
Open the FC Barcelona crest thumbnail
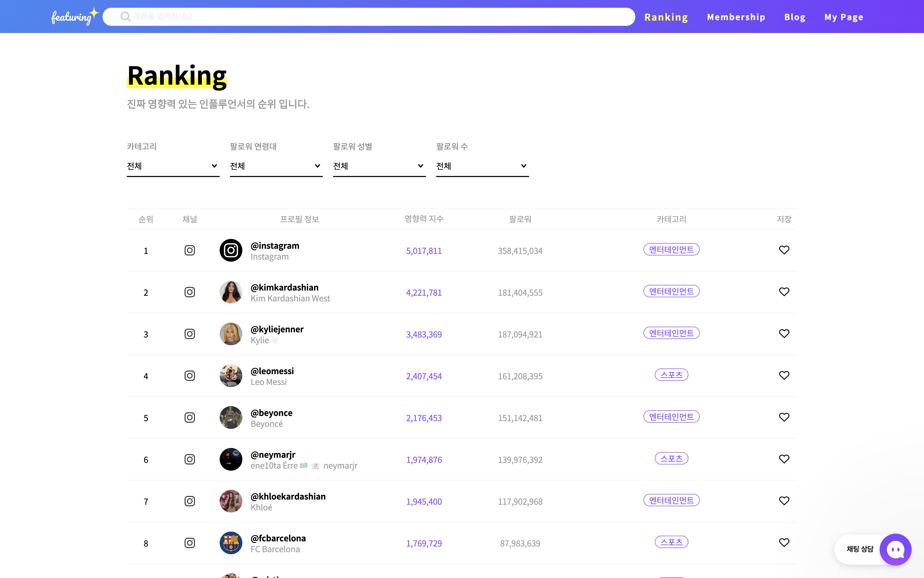pyautogui.click(x=231, y=543)
